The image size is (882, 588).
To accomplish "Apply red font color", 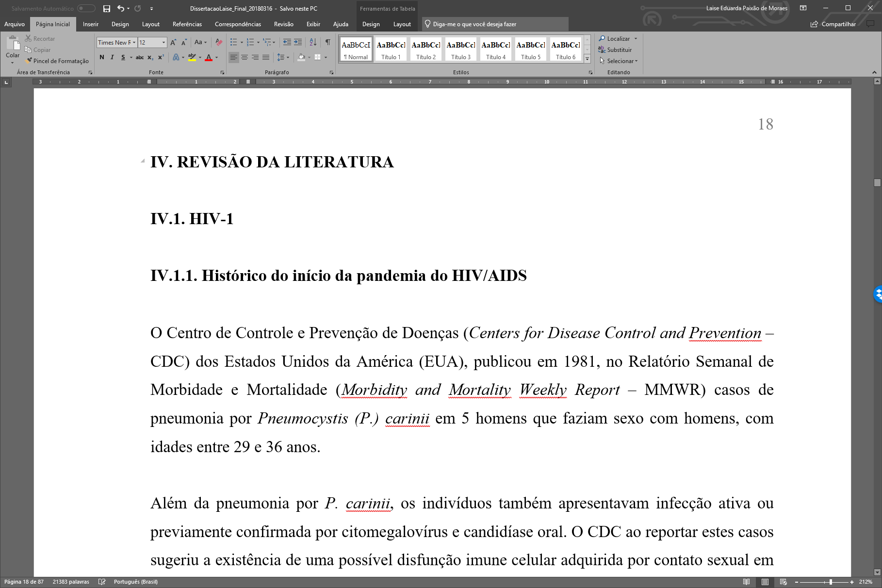I will pyautogui.click(x=209, y=57).
